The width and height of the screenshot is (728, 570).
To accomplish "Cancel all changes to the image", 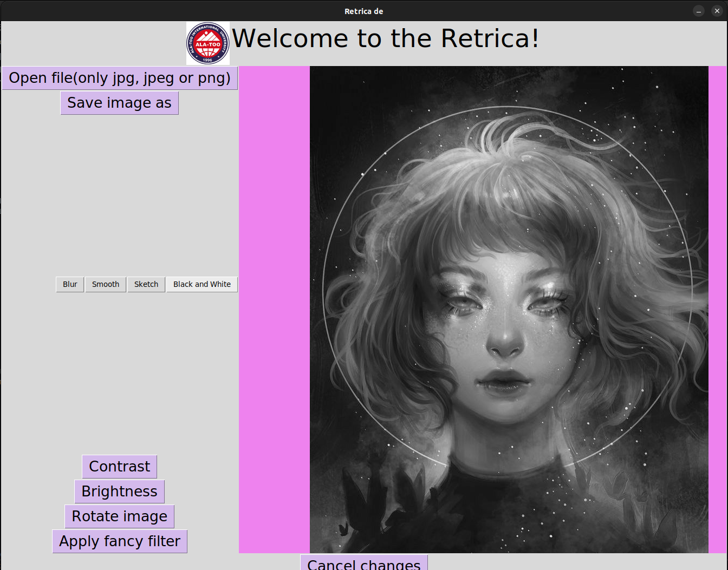I will click(x=363, y=564).
